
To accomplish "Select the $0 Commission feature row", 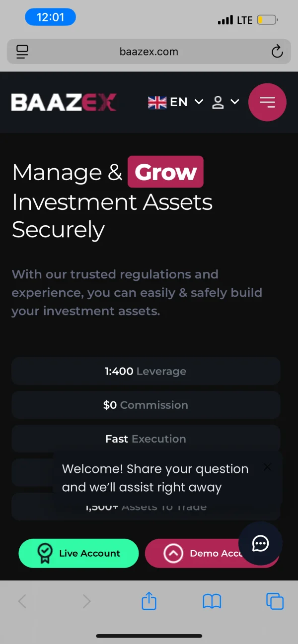I will tap(146, 405).
